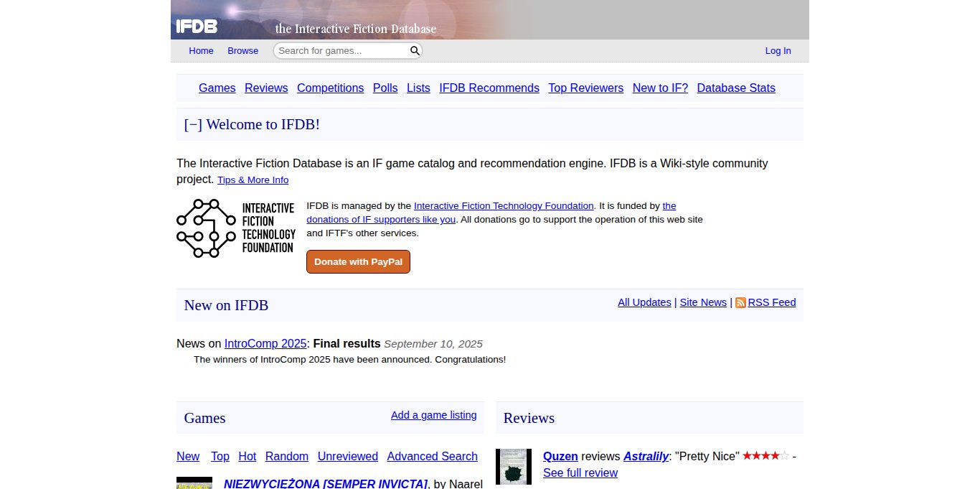The width and height of the screenshot is (980, 489).
Task: Click the Add a game listing link
Action: pyautogui.click(x=433, y=415)
